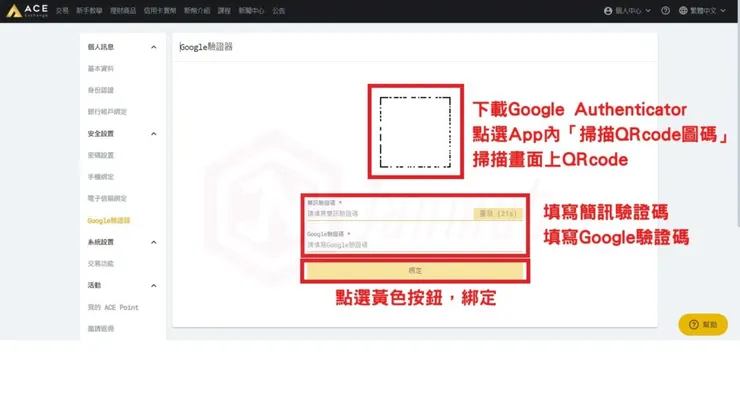Go to 銀行帳戶綁定 in the sidebar
This screenshot has height=416, width=740.
[x=107, y=112]
